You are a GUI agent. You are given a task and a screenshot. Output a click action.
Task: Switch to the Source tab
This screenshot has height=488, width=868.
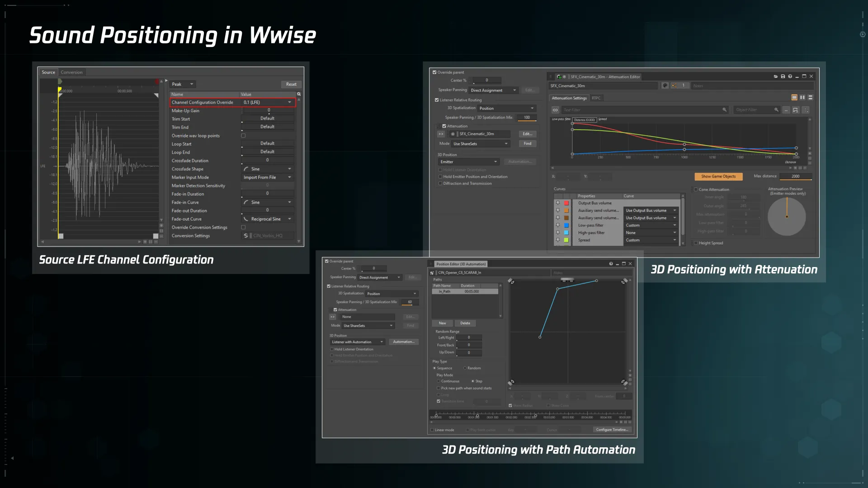click(48, 72)
